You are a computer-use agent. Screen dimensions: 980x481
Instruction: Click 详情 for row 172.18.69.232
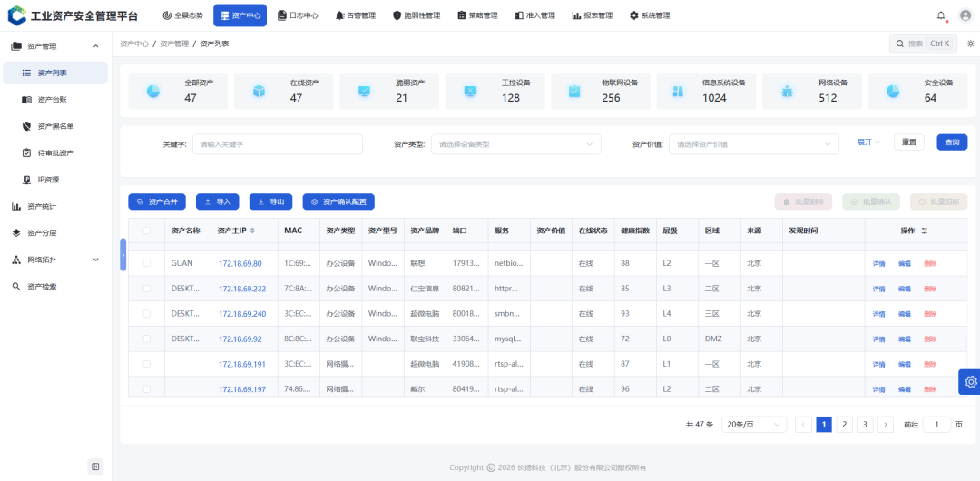click(x=878, y=289)
